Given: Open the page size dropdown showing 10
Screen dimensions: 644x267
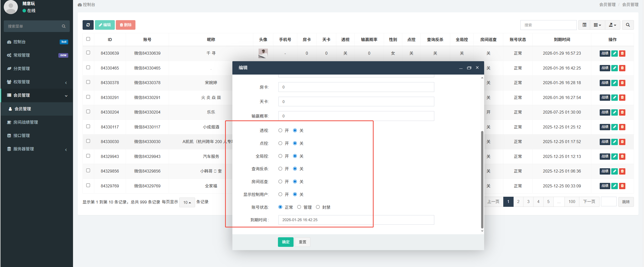Looking at the screenshot, I should point(187,202).
